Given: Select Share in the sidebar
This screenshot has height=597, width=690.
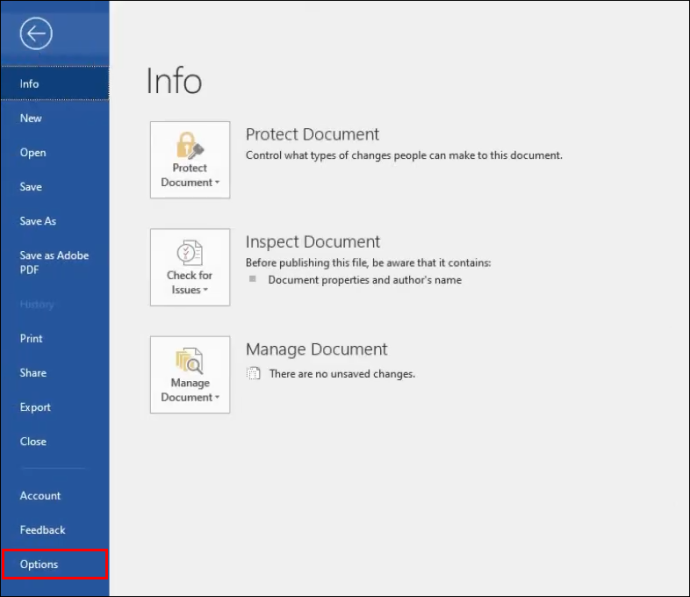Looking at the screenshot, I should (55, 373).
